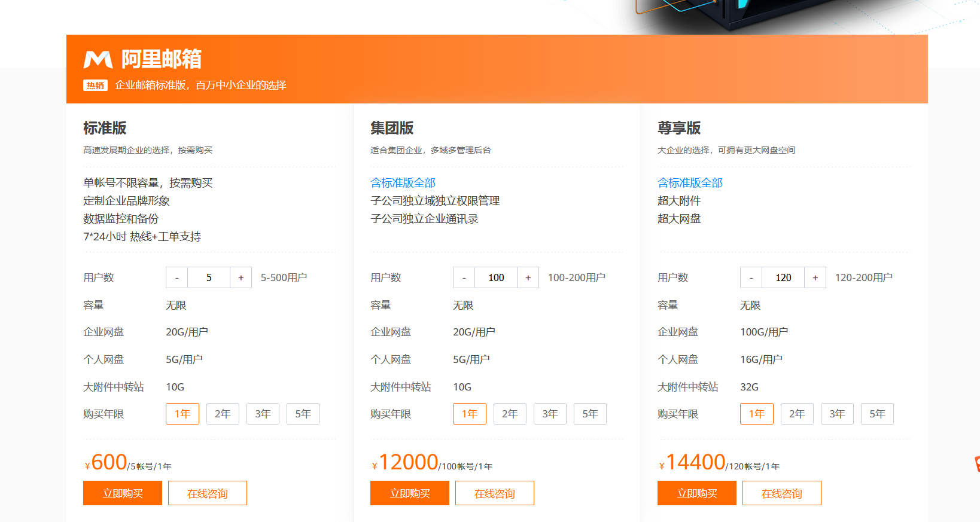Select 2年 purchase term for 标准版
Screen dimensions: 980x522
pyautogui.click(x=223, y=414)
